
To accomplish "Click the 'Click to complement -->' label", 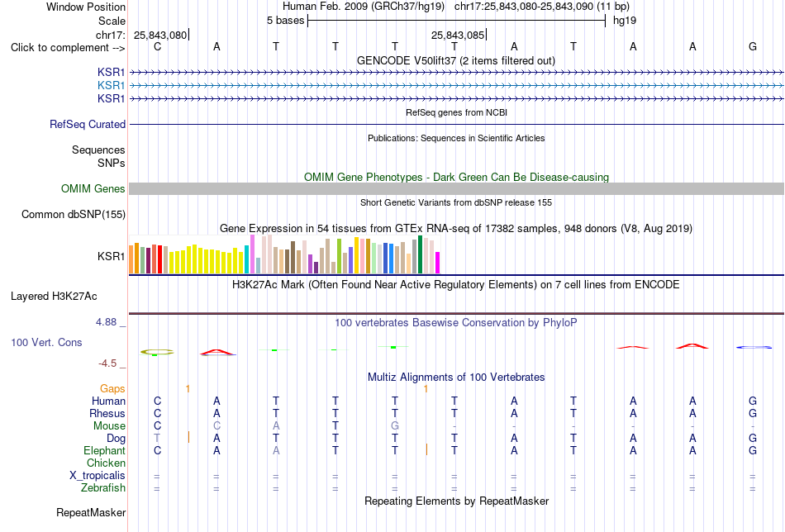I will (68, 48).
